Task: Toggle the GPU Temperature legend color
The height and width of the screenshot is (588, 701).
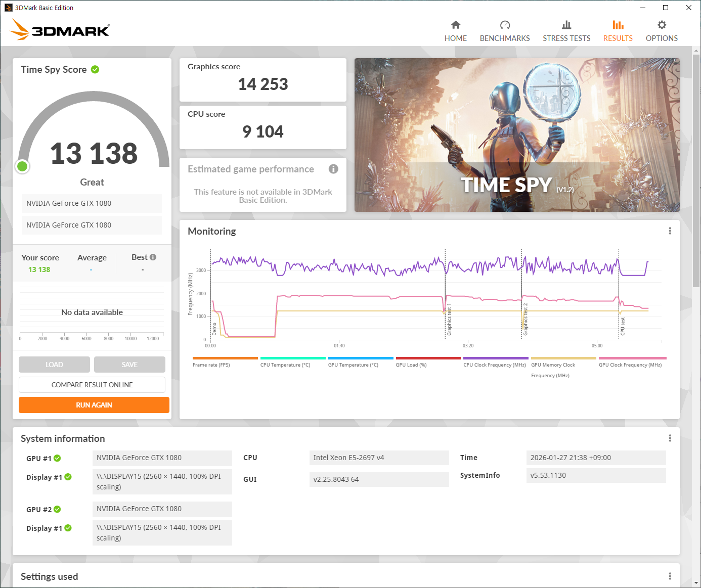Action: [361, 358]
